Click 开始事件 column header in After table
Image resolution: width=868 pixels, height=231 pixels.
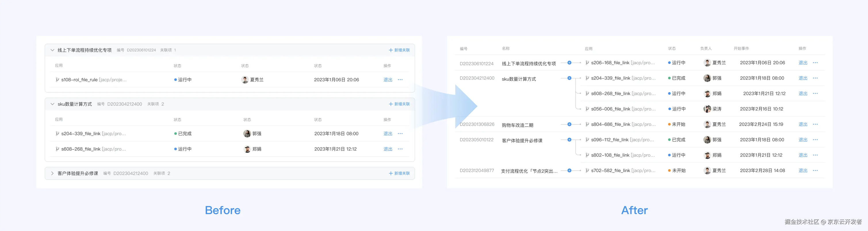coord(741,48)
